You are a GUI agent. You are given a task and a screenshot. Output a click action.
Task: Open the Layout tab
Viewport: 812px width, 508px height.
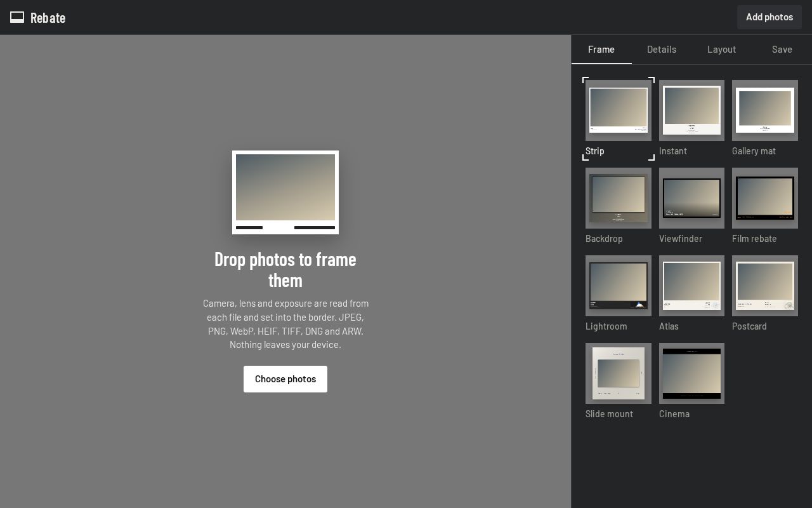(722, 50)
